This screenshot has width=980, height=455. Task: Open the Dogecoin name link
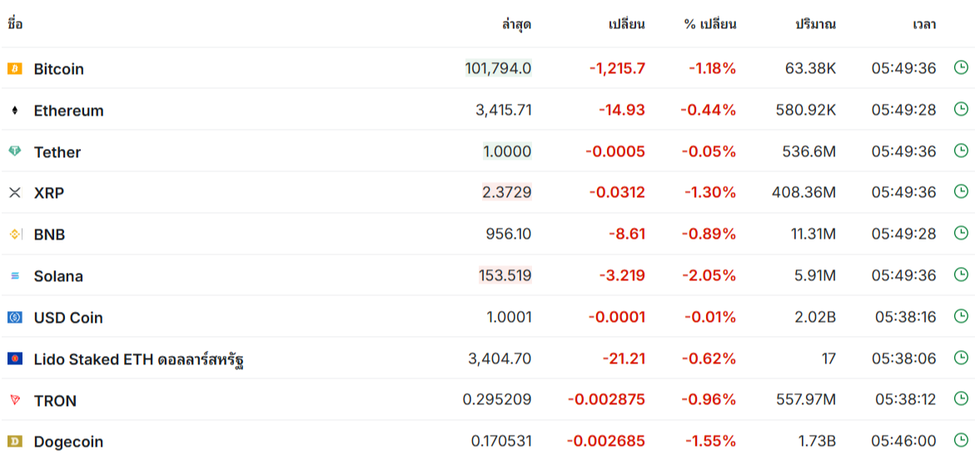(x=69, y=442)
